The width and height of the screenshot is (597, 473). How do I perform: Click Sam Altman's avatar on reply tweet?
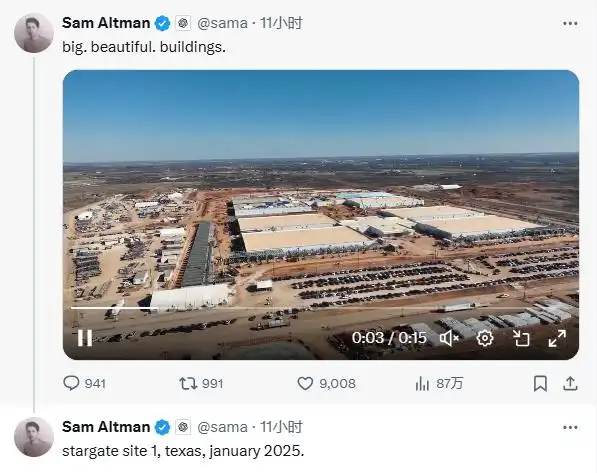(34, 437)
